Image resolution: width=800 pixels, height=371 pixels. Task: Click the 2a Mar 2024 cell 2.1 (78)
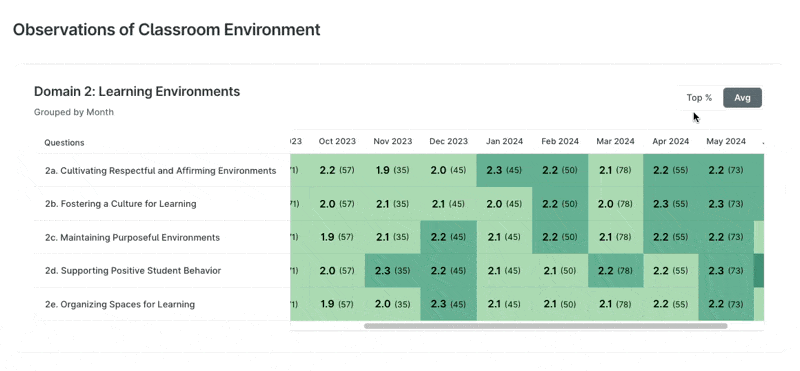click(615, 170)
